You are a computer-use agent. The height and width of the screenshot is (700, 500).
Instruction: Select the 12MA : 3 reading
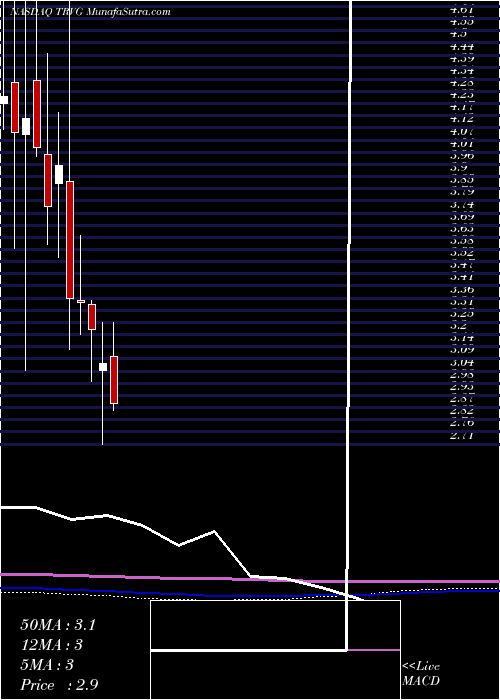click(52, 645)
